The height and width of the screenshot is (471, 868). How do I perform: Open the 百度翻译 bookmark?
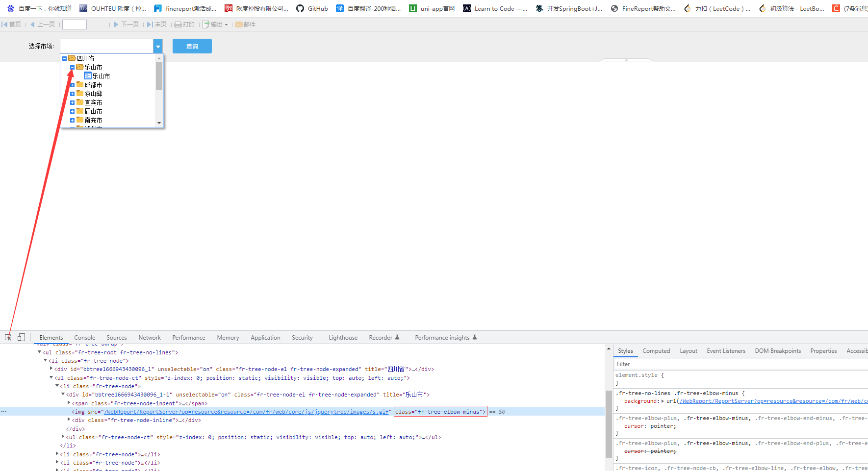point(368,8)
